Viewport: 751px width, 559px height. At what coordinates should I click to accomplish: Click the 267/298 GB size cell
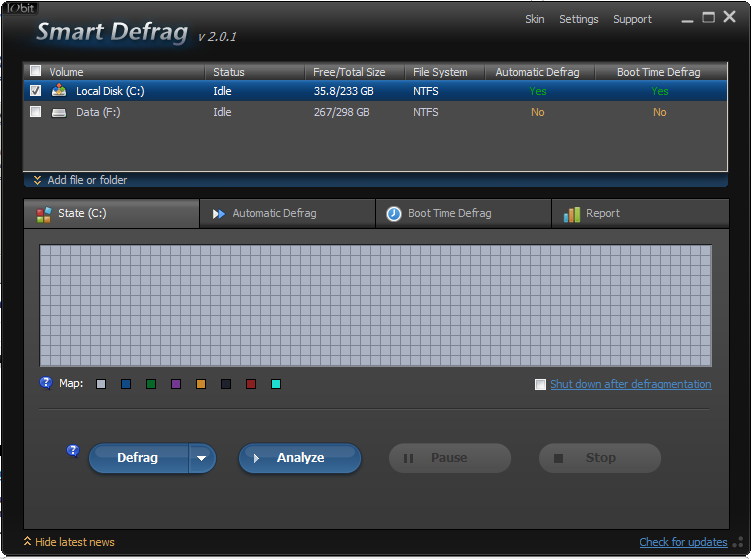coord(341,112)
